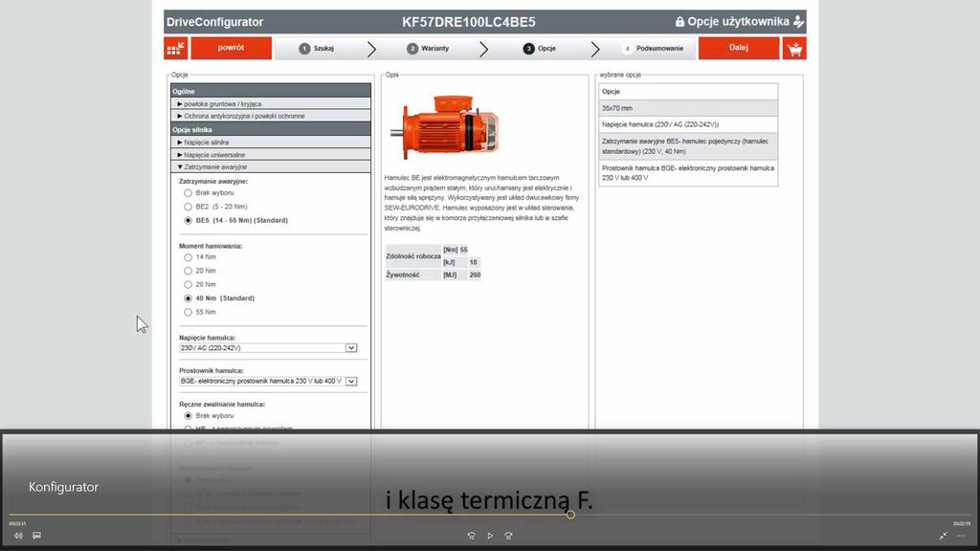This screenshot has width=980, height=551.
Task: Click the Opcje silnika section header
Action: [x=271, y=130]
